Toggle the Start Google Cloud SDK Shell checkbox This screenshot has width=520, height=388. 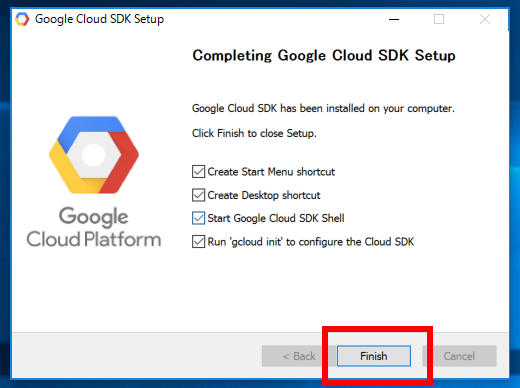[198, 218]
